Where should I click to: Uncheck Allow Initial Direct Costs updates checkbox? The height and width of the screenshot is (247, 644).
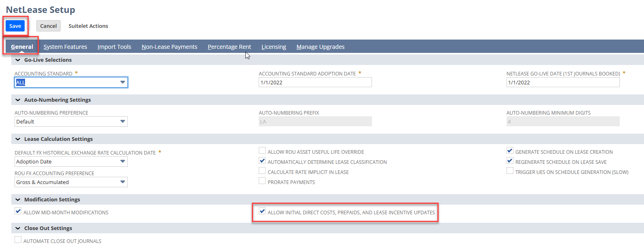pos(262,211)
